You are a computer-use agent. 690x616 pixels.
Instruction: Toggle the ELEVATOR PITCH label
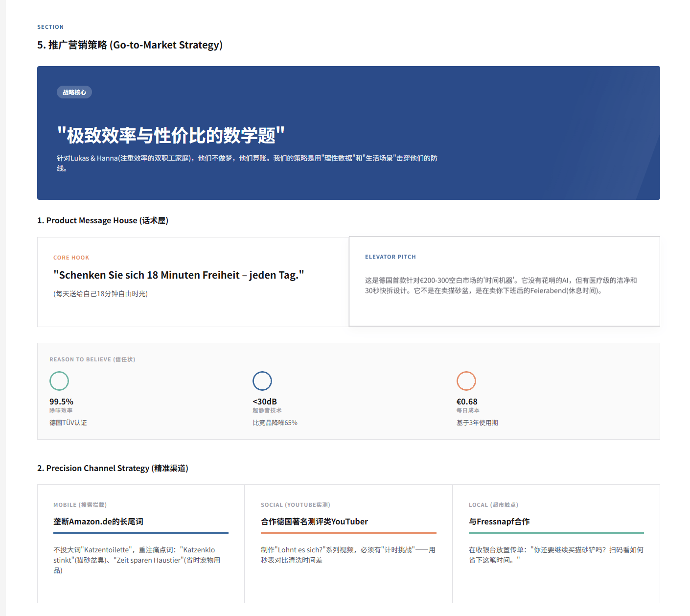click(391, 257)
